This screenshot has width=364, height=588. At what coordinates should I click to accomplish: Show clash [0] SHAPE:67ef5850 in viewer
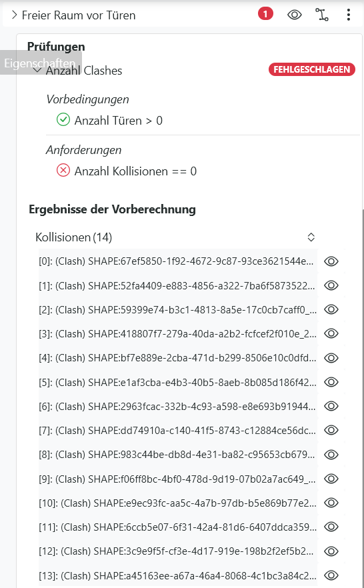pyautogui.click(x=331, y=261)
